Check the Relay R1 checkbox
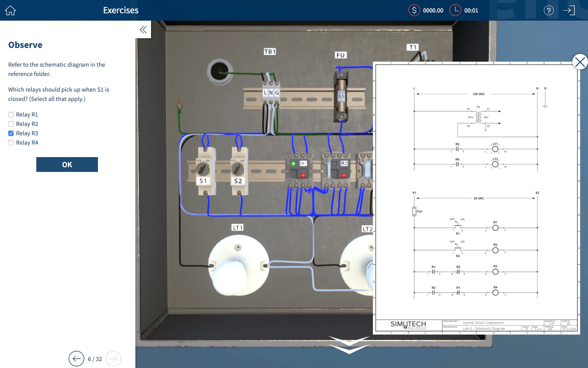Viewport: 588px width, 368px height. (x=11, y=114)
